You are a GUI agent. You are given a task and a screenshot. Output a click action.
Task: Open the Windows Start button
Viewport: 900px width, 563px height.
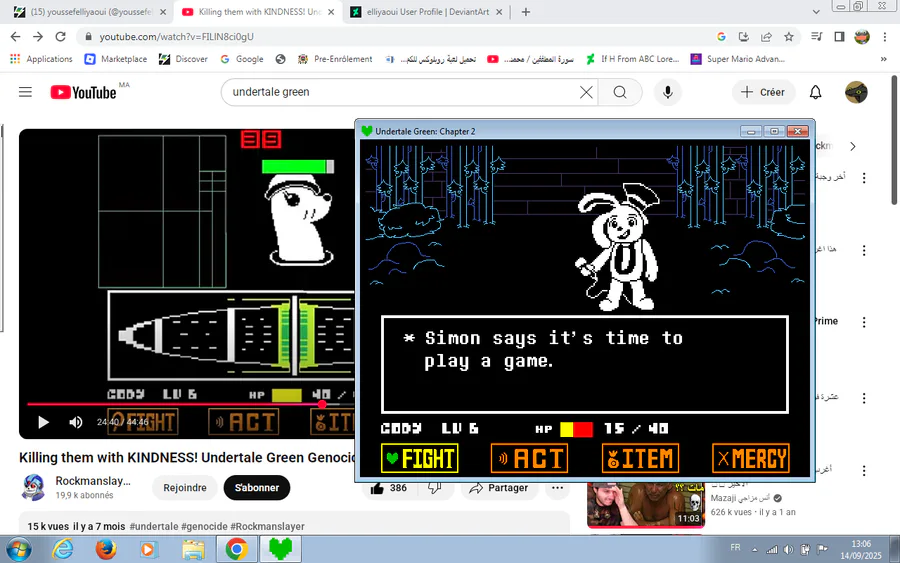(x=18, y=549)
